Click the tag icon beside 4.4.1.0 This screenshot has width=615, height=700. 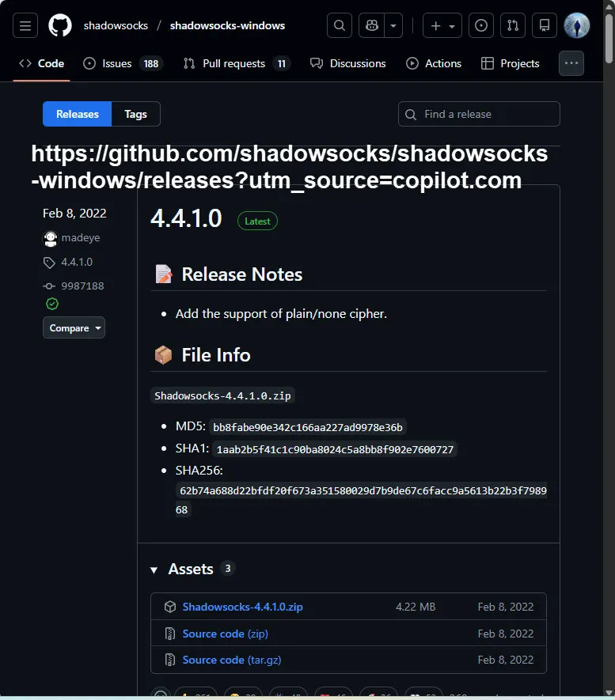(x=49, y=263)
